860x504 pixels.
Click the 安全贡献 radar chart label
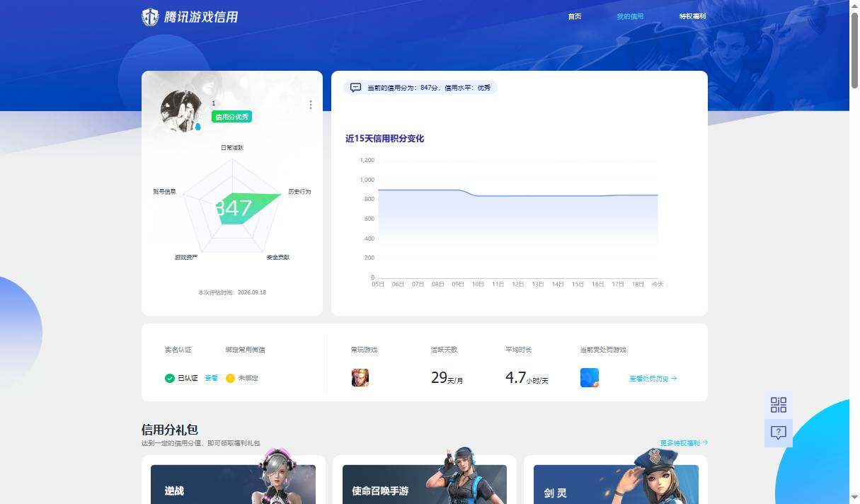278,257
